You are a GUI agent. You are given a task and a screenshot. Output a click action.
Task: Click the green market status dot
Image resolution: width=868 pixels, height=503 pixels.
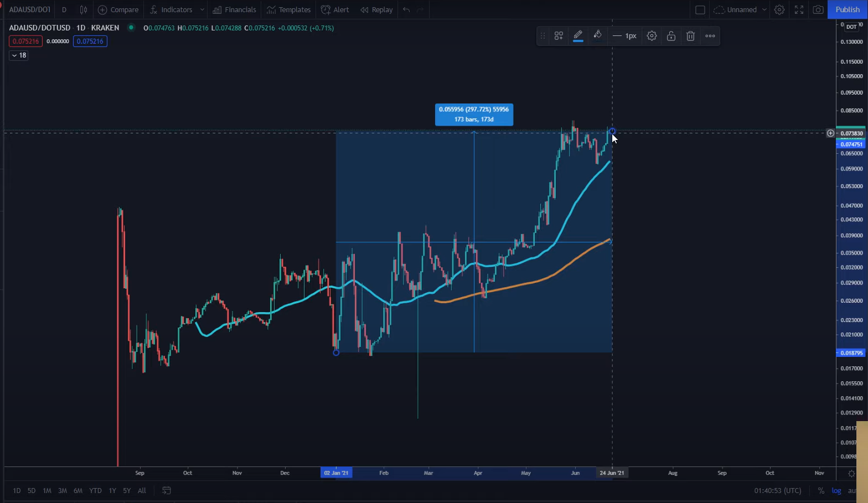(131, 28)
